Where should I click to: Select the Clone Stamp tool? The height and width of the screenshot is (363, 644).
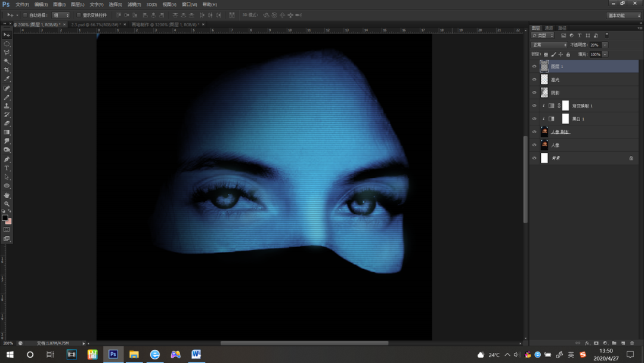pos(7,106)
